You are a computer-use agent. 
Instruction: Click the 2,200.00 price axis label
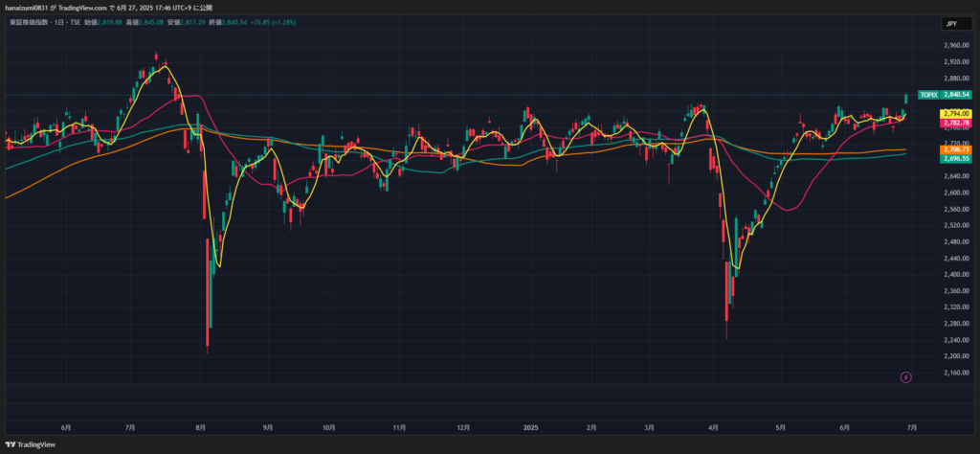[955, 356]
